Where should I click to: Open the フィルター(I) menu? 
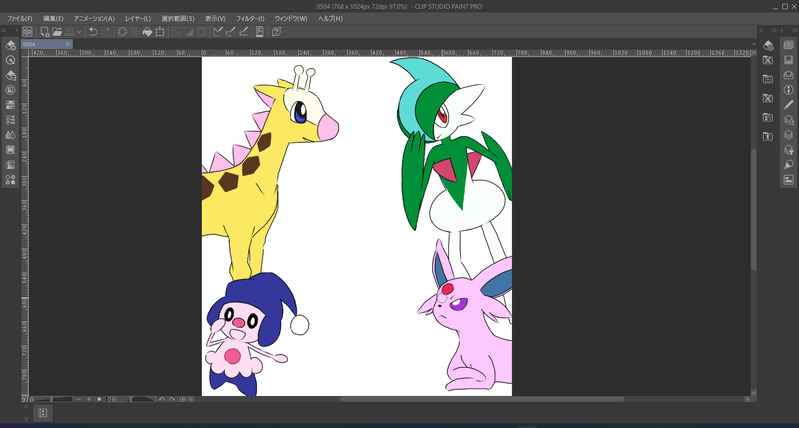tap(250, 19)
